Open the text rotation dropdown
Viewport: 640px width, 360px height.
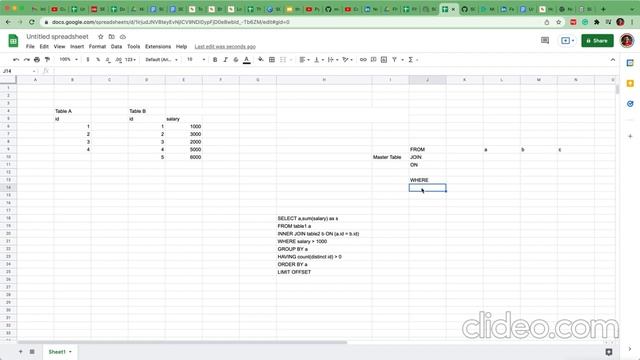pos(347,60)
